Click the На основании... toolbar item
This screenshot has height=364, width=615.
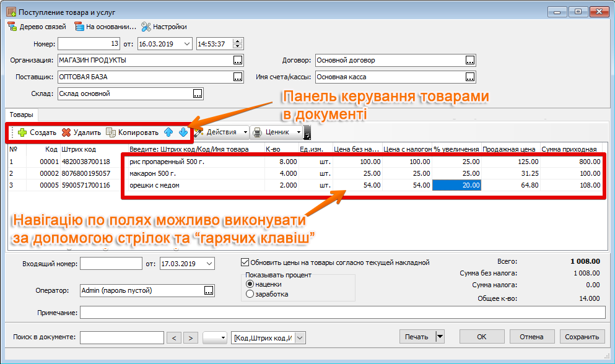pyautogui.click(x=105, y=27)
